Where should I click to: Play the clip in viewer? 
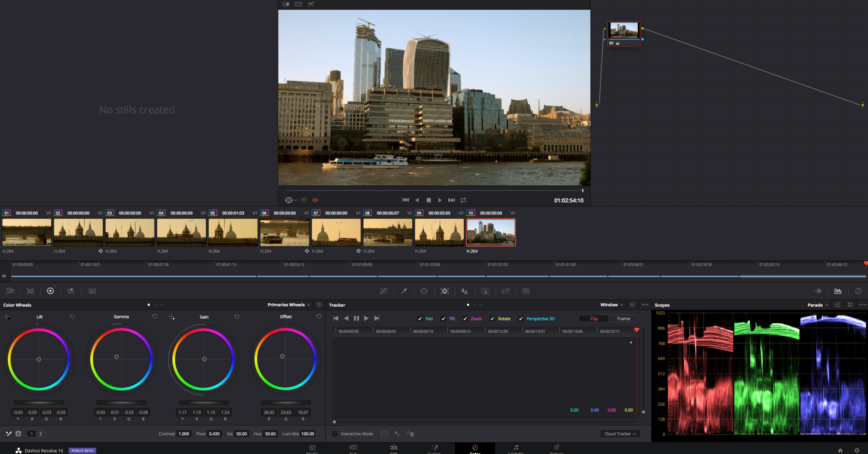point(440,200)
